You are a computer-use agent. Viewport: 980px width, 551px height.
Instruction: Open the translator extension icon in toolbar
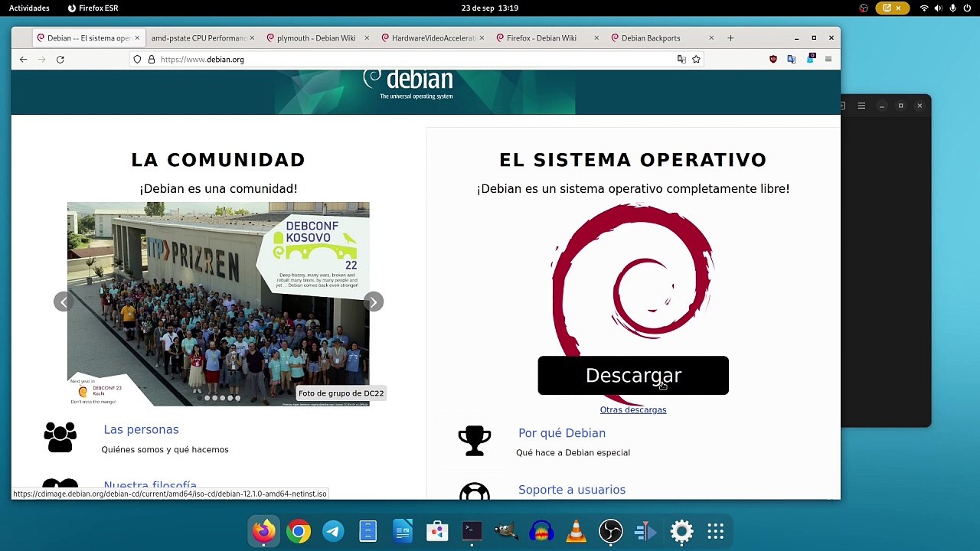coord(792,60)
